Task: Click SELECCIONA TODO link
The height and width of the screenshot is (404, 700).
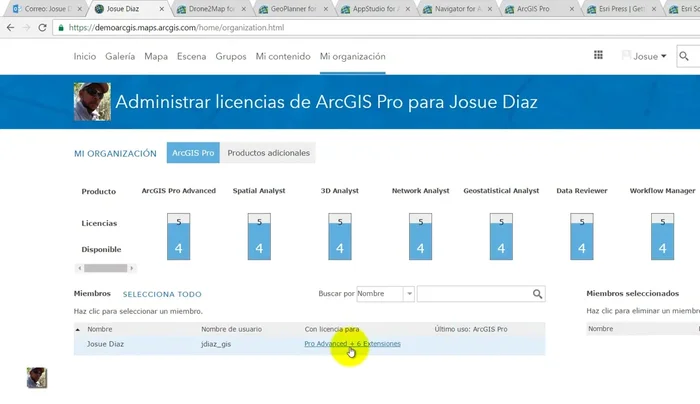Action: pos(162,294)
